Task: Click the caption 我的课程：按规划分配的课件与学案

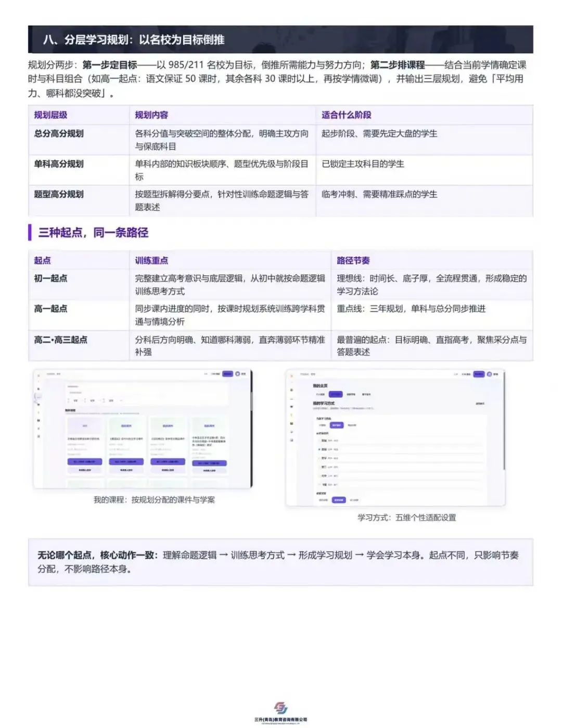Action: (154, 500)
